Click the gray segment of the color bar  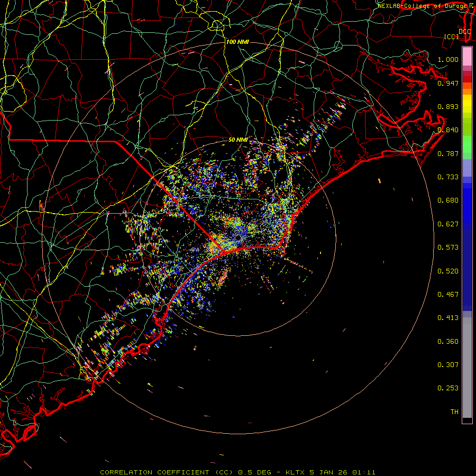point(467,368)
